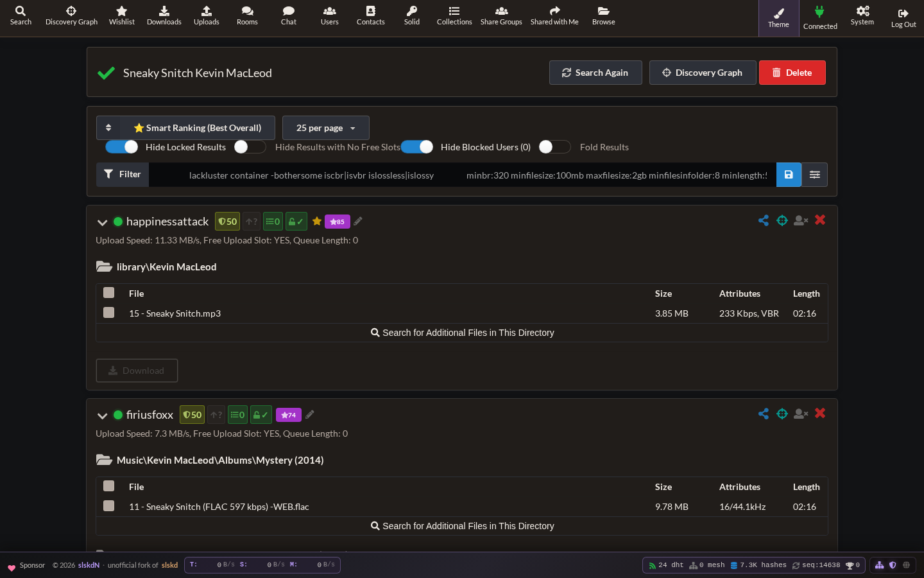This screenshot has width=924, height=578.
Task: Check the 11 - Sneaky Snitch FLAC file
Action: (109, 506)
